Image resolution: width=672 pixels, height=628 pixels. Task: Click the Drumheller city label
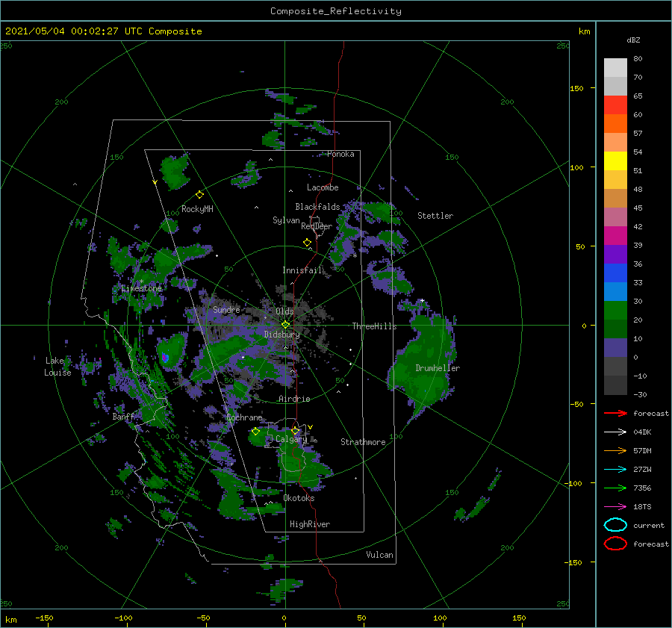pos(438,368)
